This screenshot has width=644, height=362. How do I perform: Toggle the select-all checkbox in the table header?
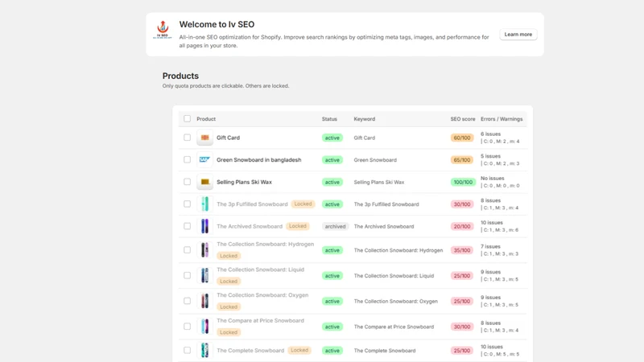(x=188, y=118)
